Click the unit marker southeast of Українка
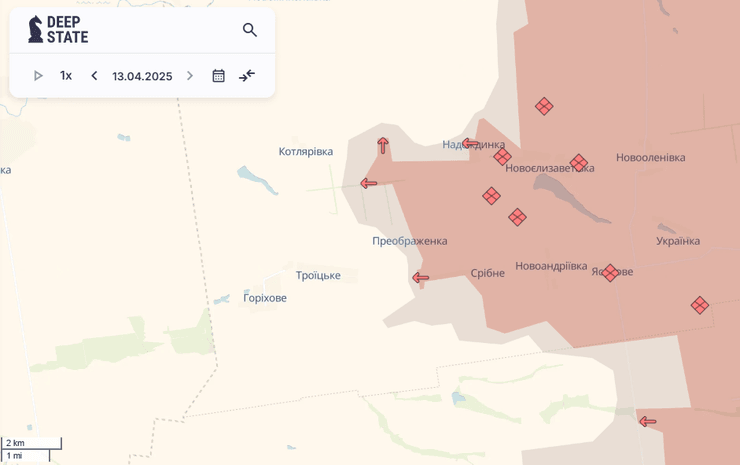740x465 pixels. point(700,305)
